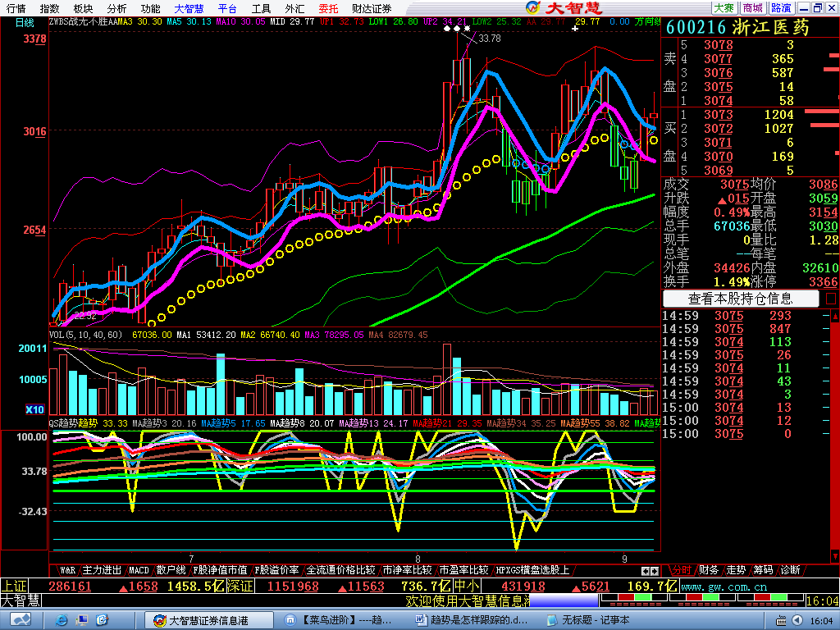Open the 委托 trading menu
This screenshot has height=630, width=840.
point(328,8)
